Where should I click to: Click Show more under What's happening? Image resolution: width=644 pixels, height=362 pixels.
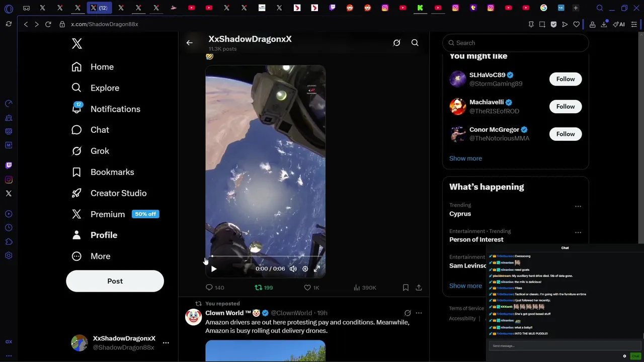(465, 286)
